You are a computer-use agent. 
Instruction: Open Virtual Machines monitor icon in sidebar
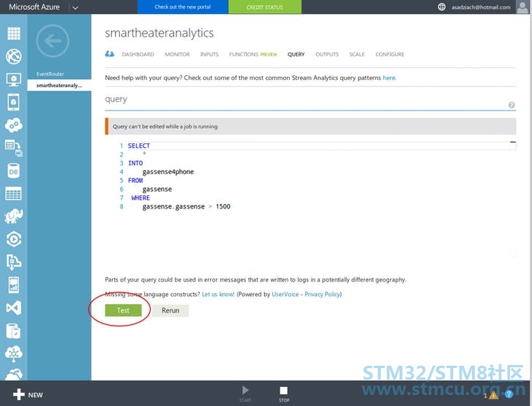pyautogui.click(x=13, y=79)
